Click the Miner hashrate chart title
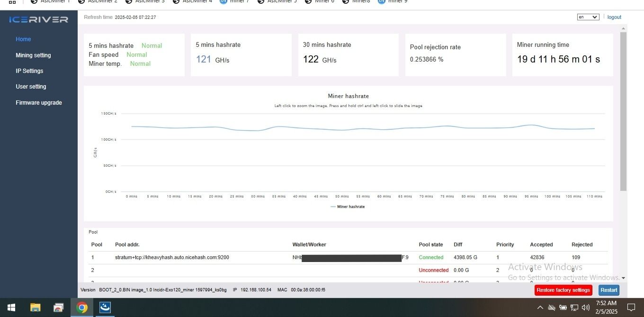This screenshot has height=317, width=644. [x=348, y=96]
